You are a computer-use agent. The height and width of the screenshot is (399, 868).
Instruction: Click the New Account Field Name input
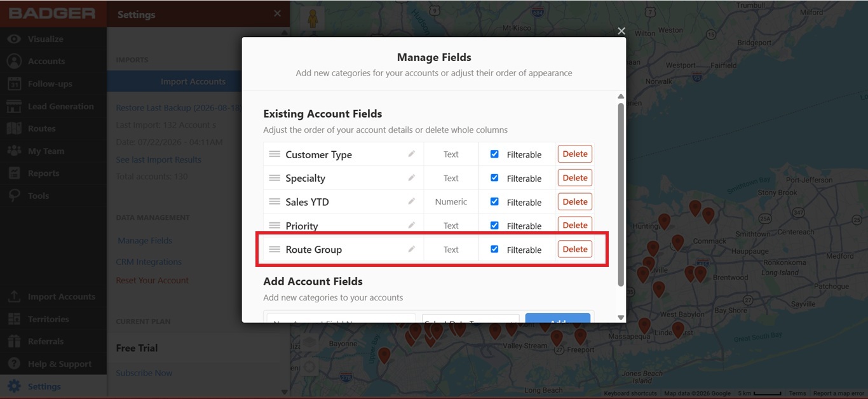click(x=341, y=318)
